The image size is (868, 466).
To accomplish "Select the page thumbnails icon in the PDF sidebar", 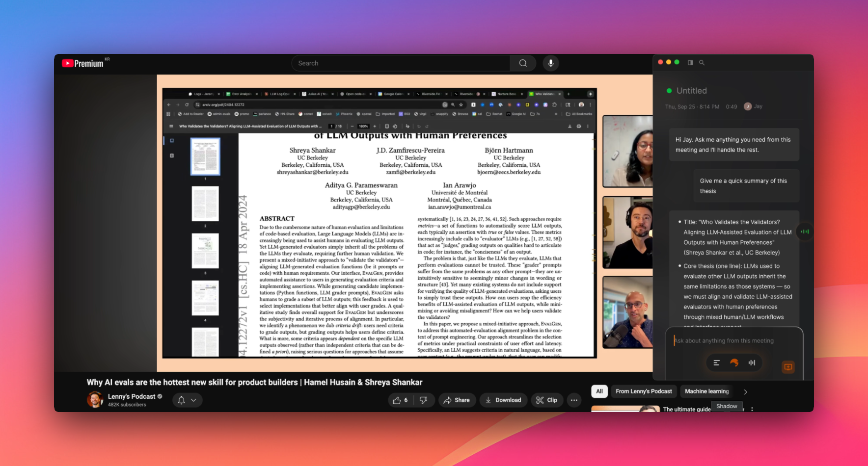I will coord(172,140).
